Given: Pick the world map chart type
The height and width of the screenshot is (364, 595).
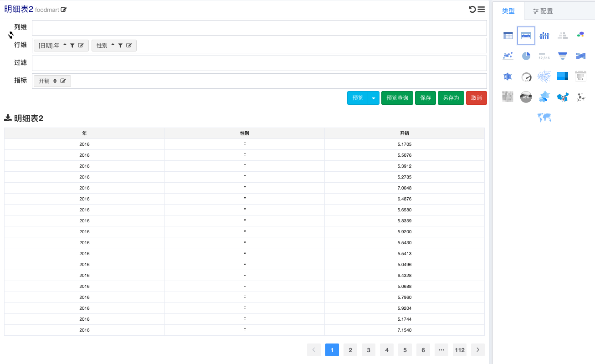Looking at the screenshot, I should 544,118.
